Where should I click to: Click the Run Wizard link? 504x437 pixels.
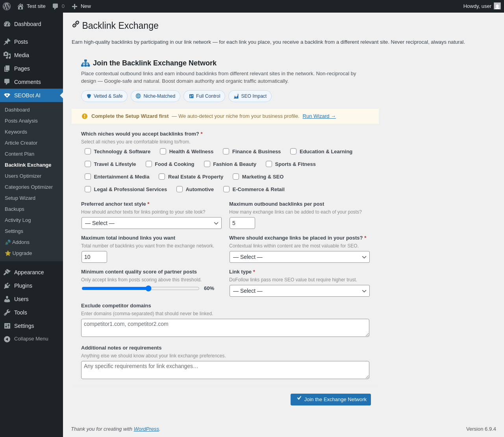tap(319, 116)
